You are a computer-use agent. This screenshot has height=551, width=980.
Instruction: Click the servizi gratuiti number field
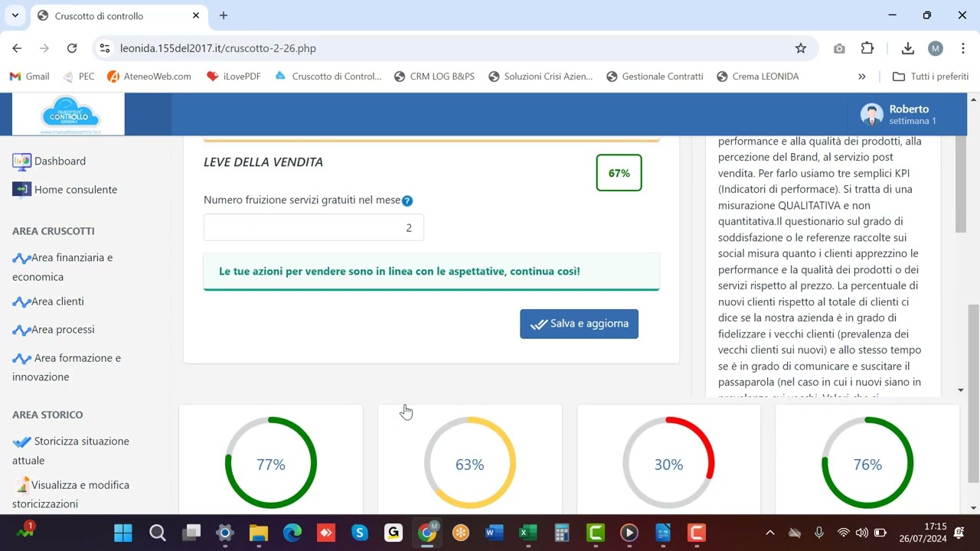[313, 228]
